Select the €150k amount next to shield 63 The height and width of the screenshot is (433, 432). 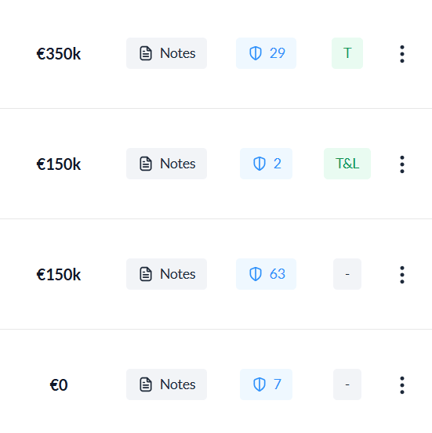[x=59, y=275]
